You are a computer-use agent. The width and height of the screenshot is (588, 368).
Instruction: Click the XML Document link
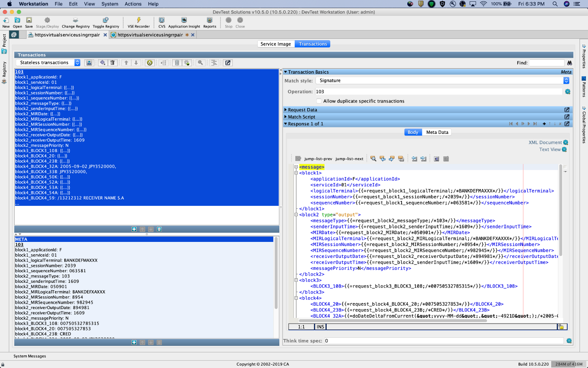tap(545, 142)
